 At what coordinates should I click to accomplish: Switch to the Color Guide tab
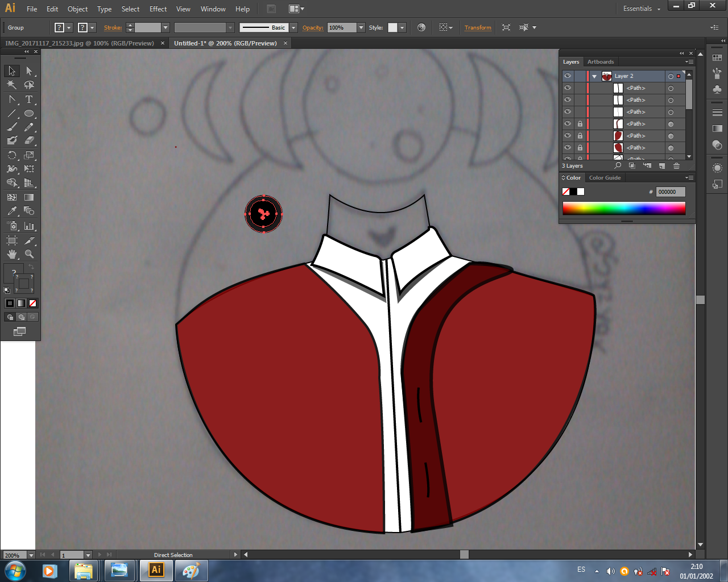pyautogui.click(x=605, y=178)
